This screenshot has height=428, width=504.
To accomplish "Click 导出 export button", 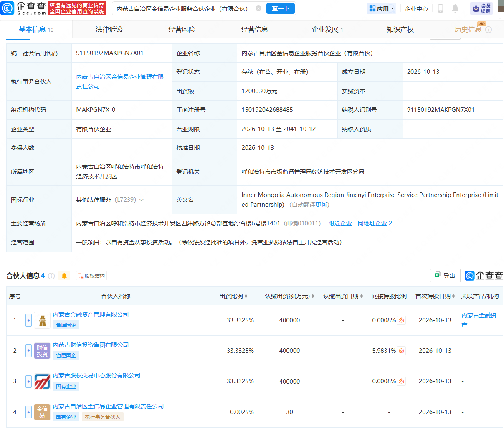I will click(x=445, y=276).
